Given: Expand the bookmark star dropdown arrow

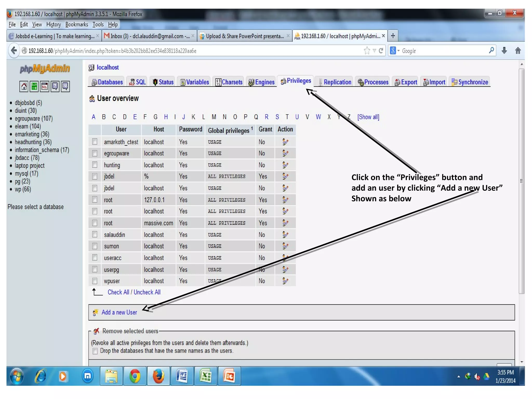Looking at the screenshot, I should point(374,51).
